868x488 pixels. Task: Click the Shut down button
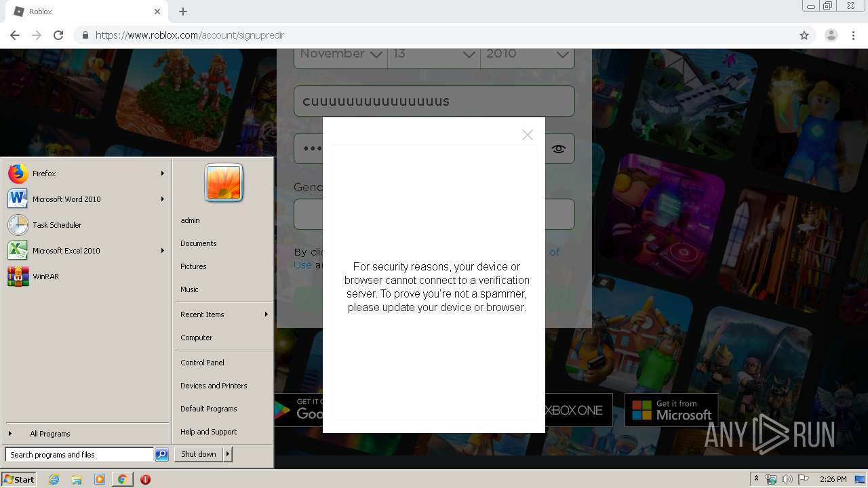click(199, 454)
